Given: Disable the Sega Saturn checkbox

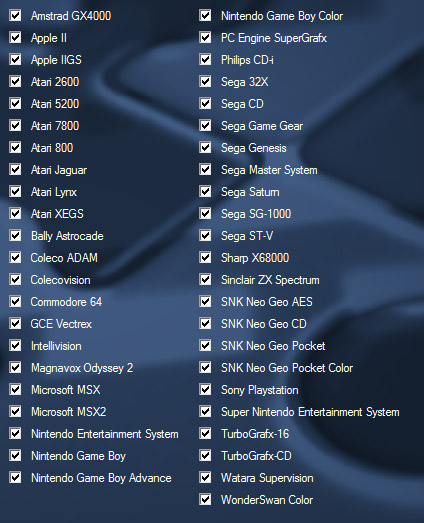Looking at the screenshot, I should pyautogui.click(x=205, y=191).
